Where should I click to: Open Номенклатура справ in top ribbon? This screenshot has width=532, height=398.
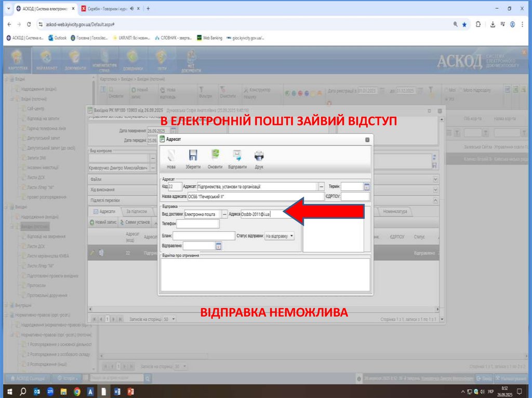104,61
